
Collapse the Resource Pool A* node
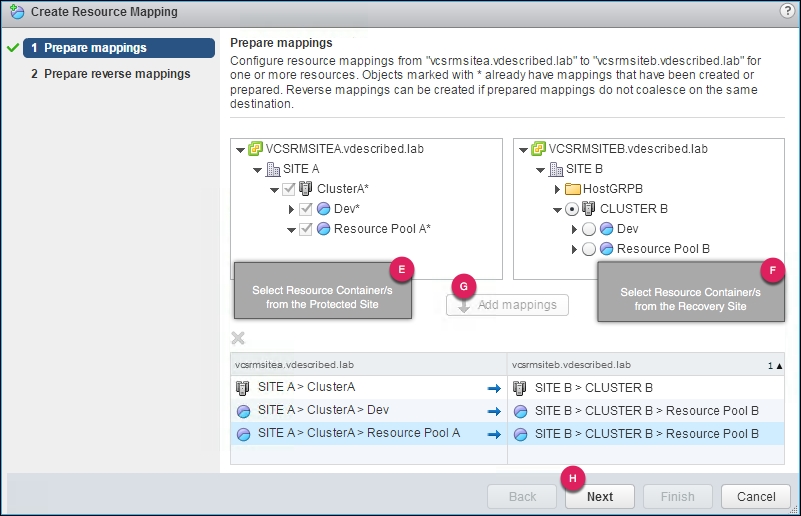(x=291, y=229)
